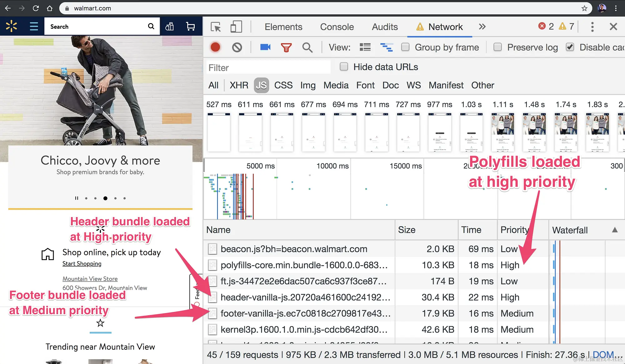Switch to the Console tab

(337, 27)
